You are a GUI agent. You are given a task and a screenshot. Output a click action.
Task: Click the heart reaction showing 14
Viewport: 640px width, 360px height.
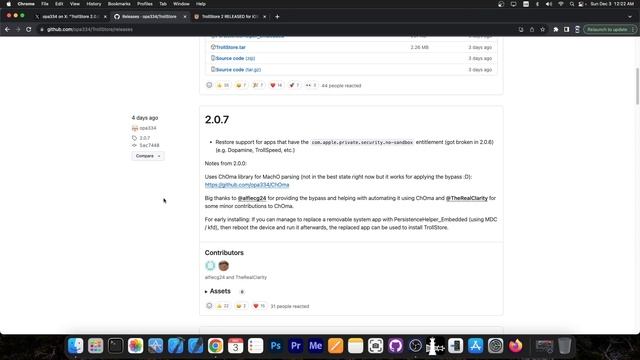(276, 85)
